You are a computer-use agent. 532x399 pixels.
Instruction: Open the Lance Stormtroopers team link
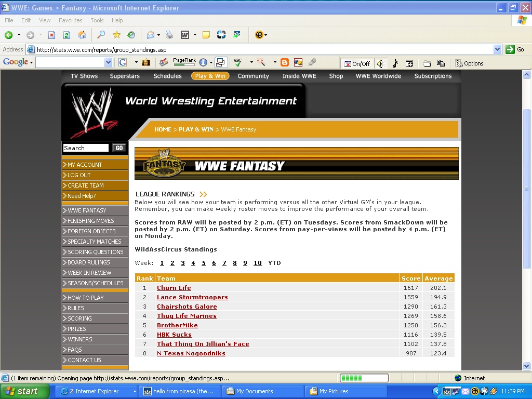pyautogui.click(x=192, y=297)
